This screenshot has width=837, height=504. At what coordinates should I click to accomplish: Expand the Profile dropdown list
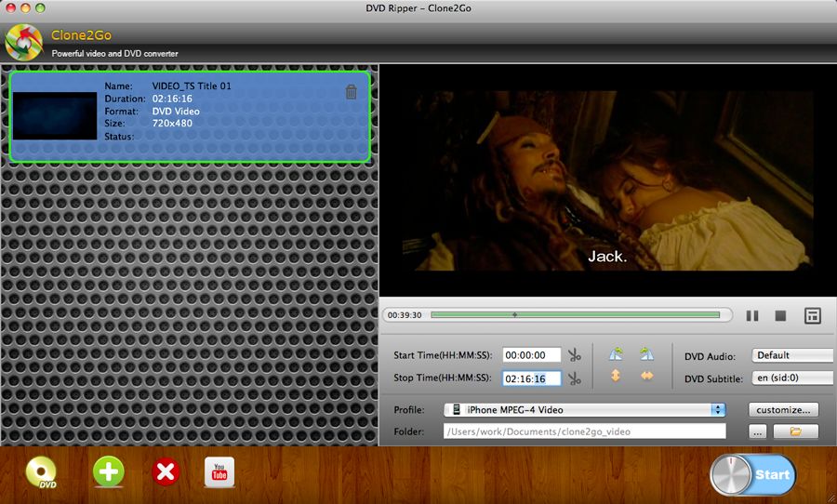pos(585,409)
